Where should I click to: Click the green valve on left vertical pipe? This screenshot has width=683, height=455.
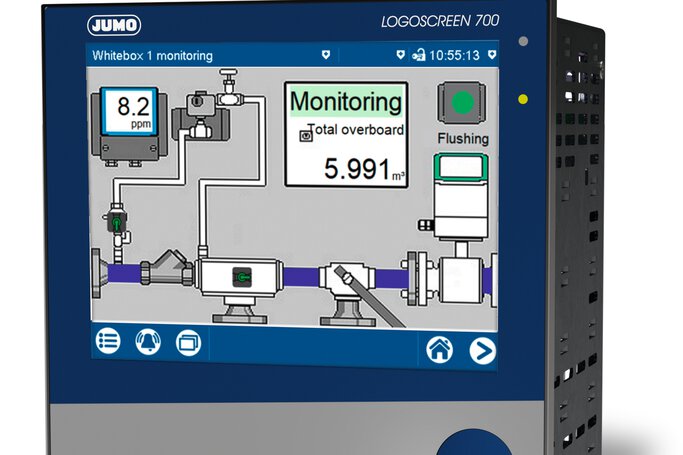point(117,223)
